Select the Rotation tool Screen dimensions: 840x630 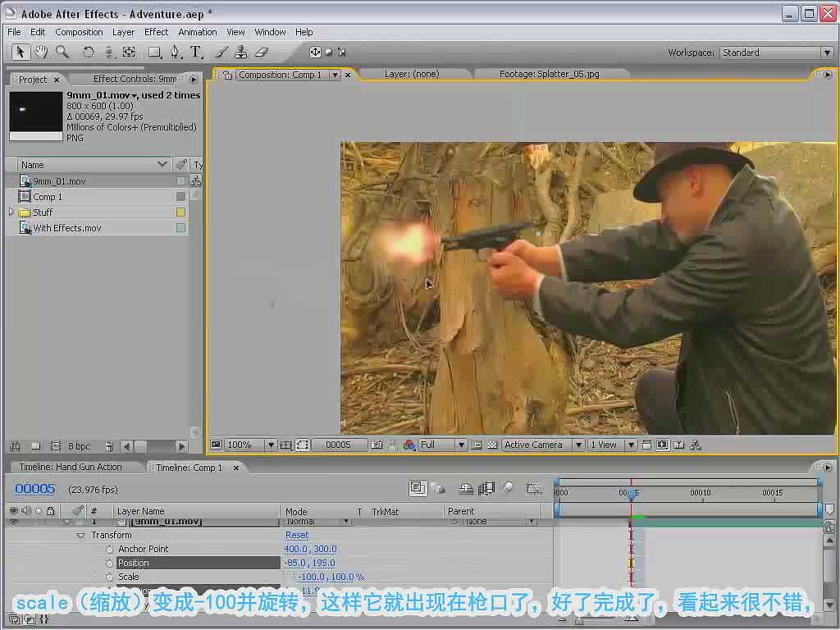88,52
